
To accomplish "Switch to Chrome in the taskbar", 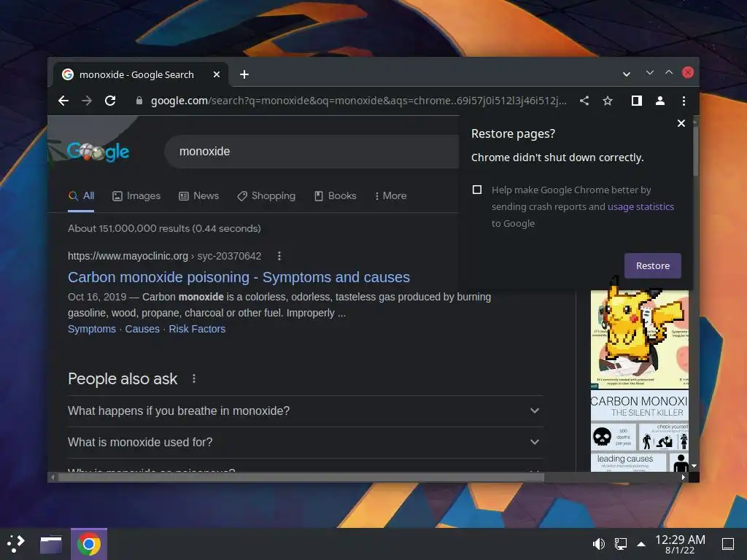I will coord(89,544).
